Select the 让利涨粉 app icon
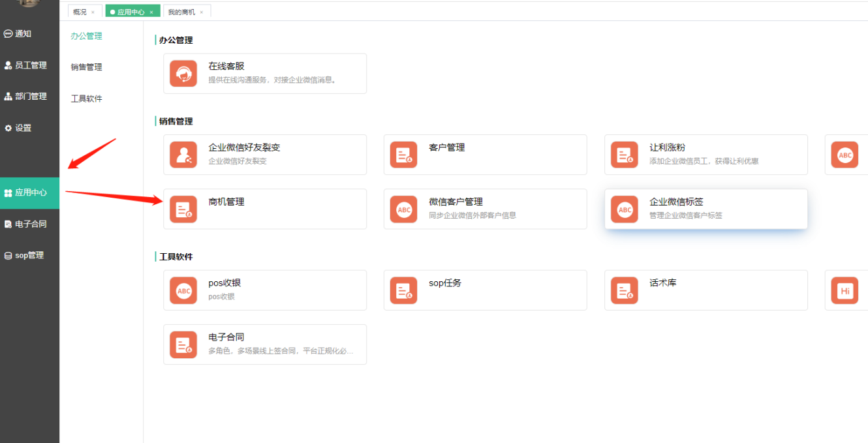 625,155
